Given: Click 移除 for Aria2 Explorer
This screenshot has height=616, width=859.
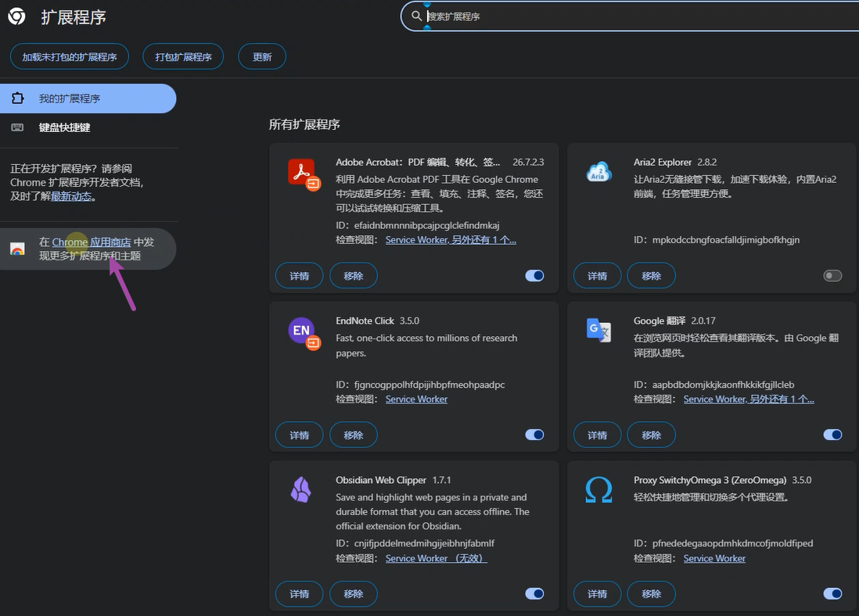Looking at the screenshot, I should (652, 275).
